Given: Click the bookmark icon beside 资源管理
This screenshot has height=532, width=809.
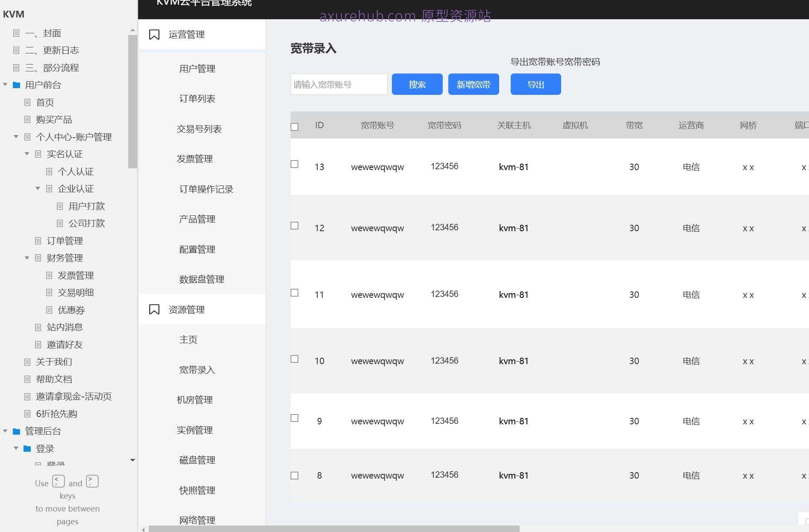Looking at the screenshot, I should [154, 309].
